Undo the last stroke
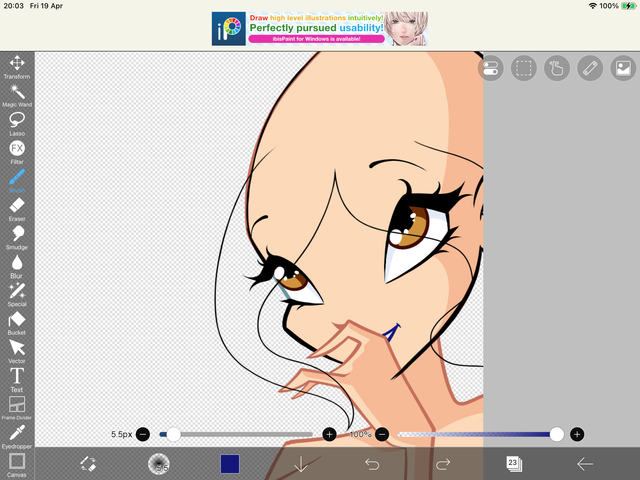640x480 pixels. (x=372, y=464)
